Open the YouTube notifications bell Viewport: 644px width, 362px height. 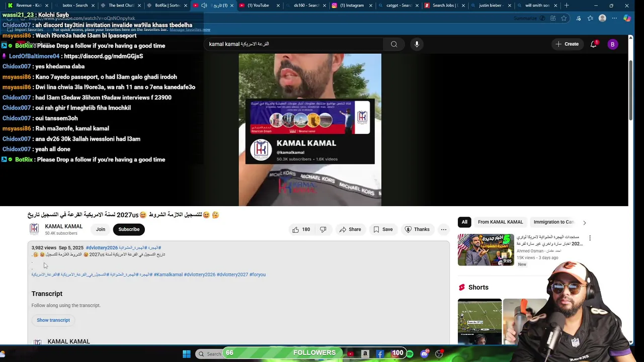(594, 44)
